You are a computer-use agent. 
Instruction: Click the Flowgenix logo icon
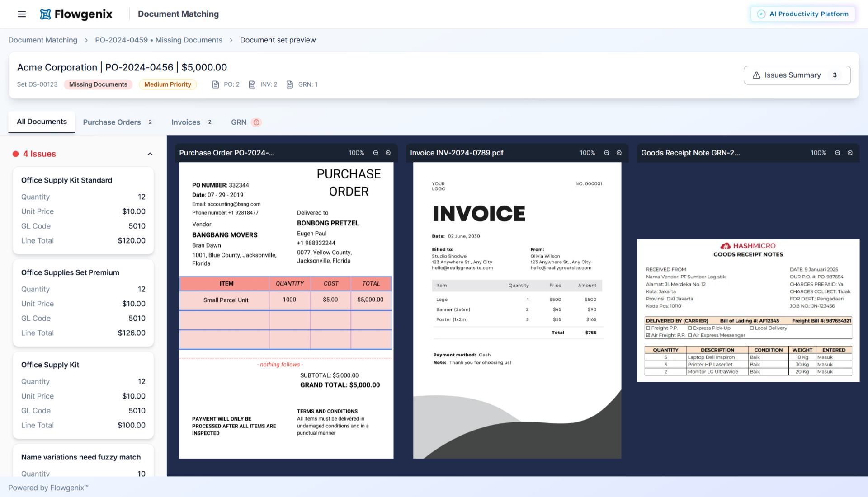pos(45,14)
